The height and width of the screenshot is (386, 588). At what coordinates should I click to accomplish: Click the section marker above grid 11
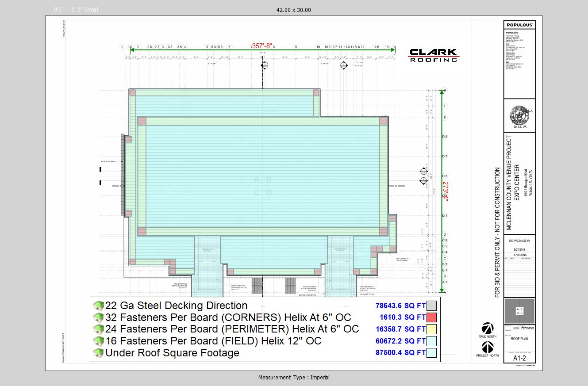344,66
